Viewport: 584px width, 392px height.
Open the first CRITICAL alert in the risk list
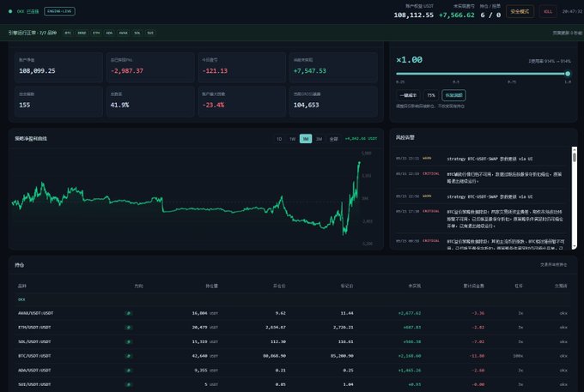pyautogui.click(x=480, y=178)
